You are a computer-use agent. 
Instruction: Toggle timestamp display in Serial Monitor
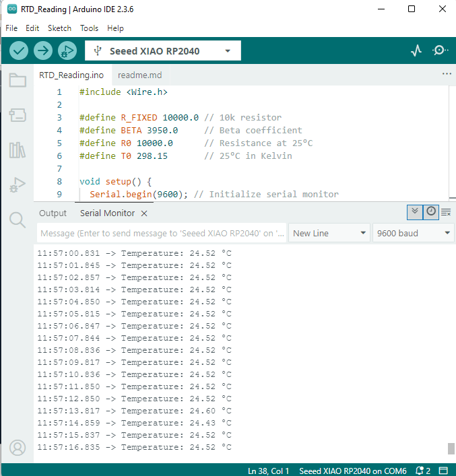431,212
